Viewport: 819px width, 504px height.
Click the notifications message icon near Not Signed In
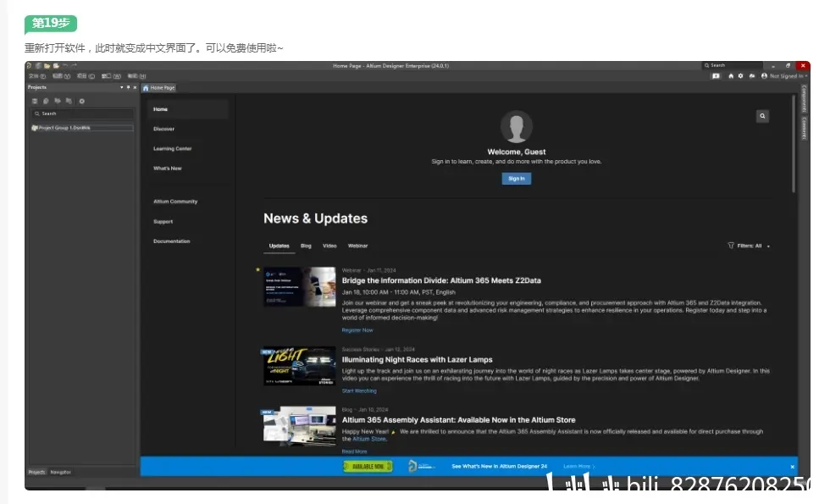pos(716,76)
